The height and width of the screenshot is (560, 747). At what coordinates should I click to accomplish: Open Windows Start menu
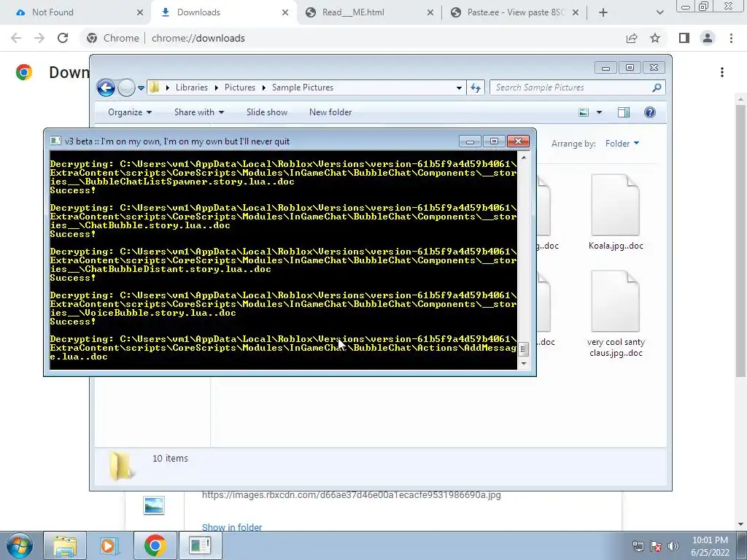20,545
